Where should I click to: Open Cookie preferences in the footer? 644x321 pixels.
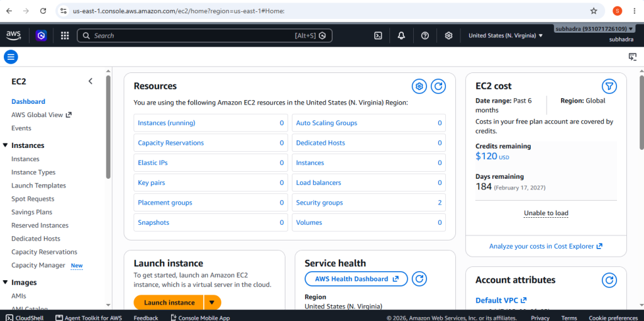point(614,318)
